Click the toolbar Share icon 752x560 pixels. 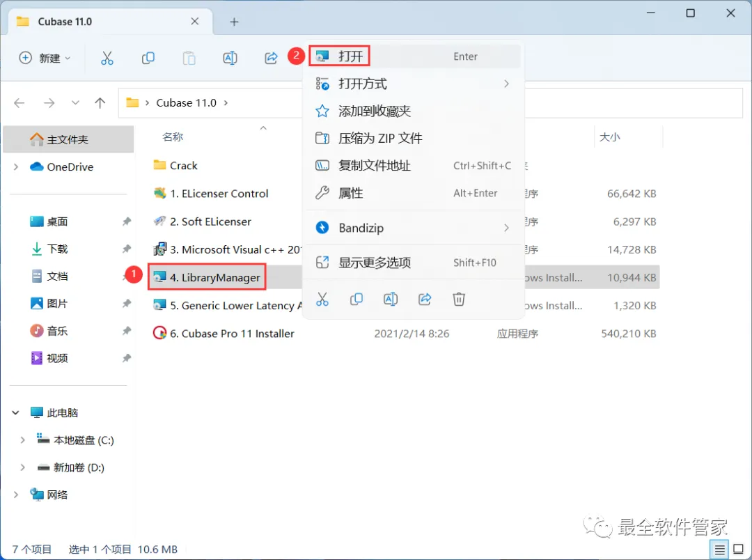[271, 58]
